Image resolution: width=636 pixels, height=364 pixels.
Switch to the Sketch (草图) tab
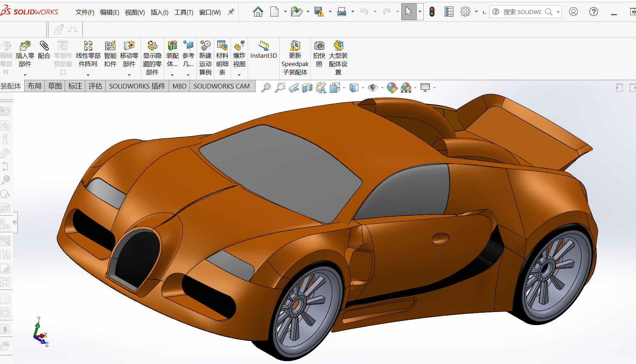[x=55, y=86]
